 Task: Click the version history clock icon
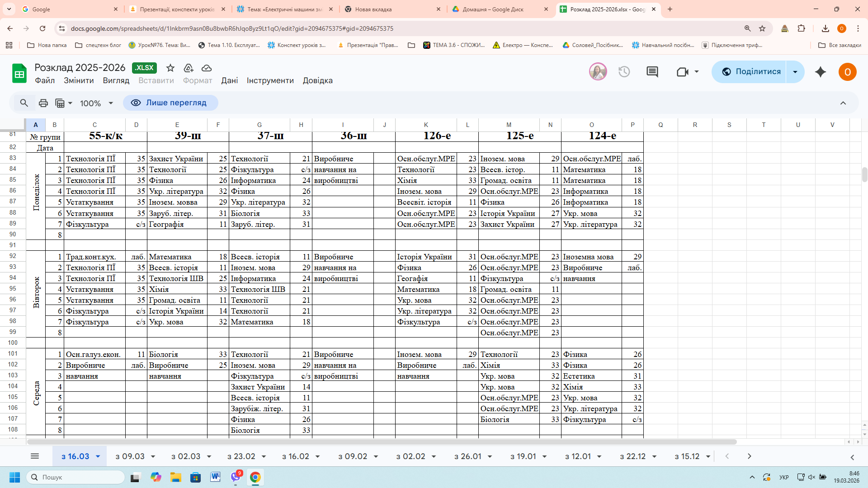(624, 72)
